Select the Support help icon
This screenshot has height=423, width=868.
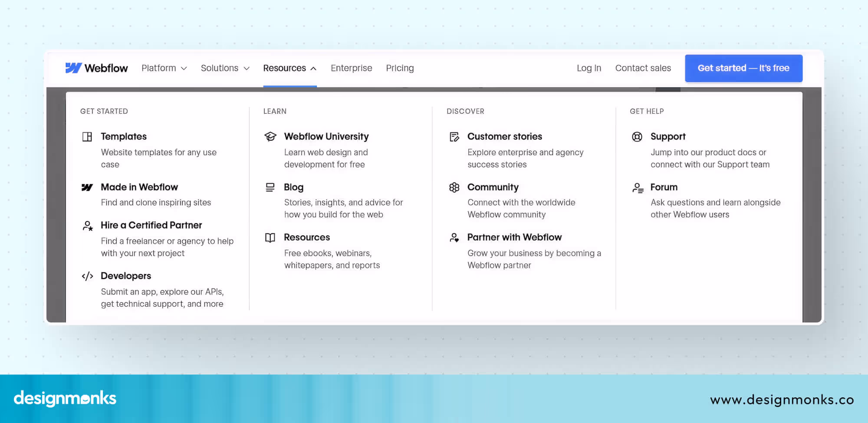point(637,136)
